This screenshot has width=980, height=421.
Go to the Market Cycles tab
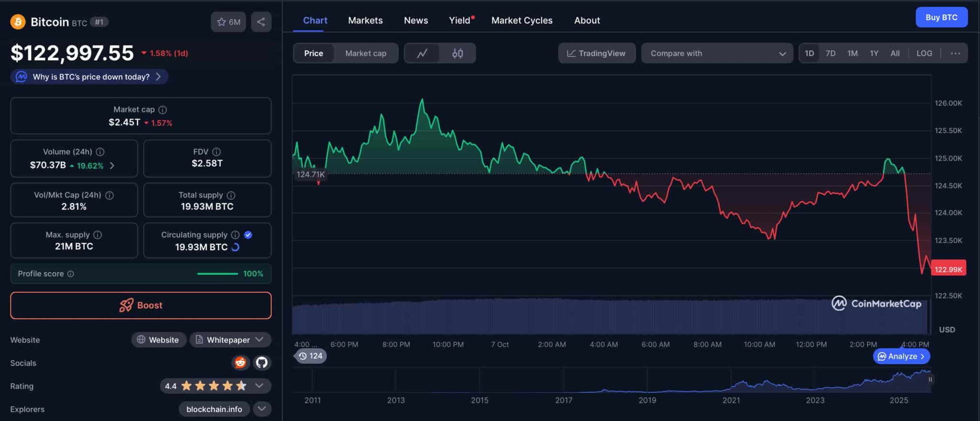522,21
